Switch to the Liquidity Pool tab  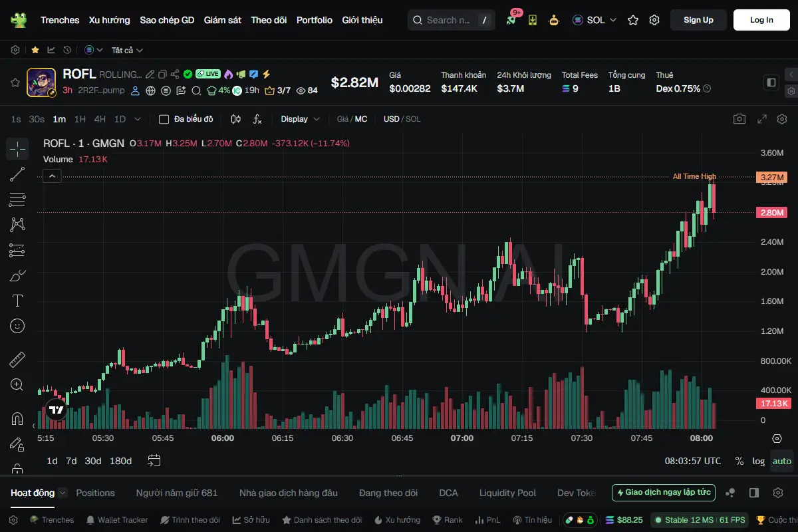pos(507,493)
